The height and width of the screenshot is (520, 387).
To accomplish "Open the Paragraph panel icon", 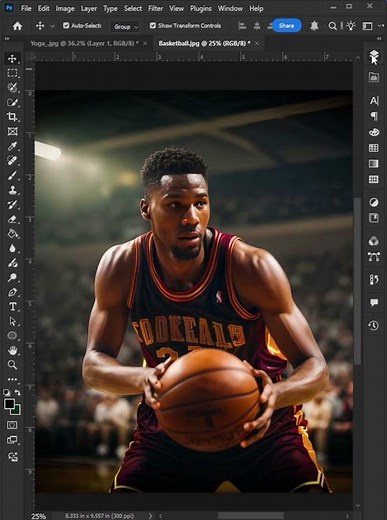I will [374, 116].
